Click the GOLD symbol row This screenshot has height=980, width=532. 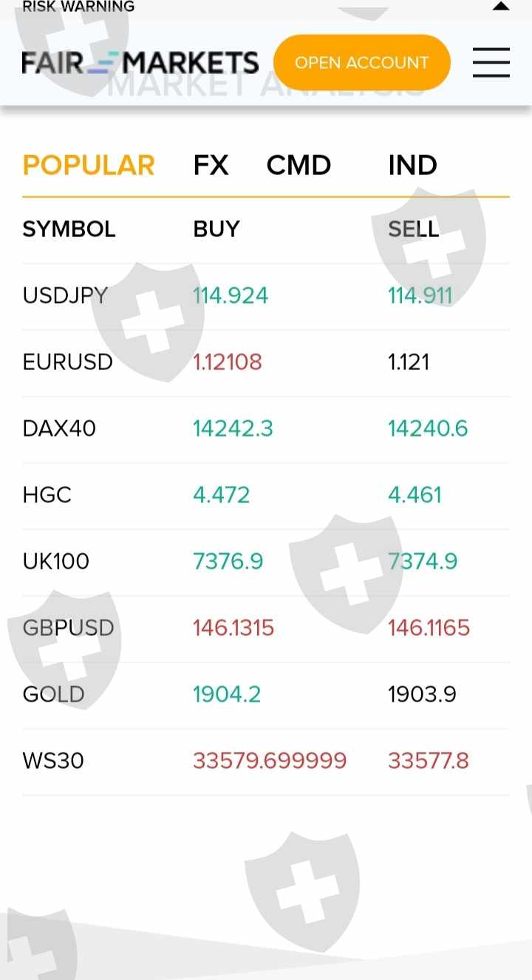[x=54, y=695]
